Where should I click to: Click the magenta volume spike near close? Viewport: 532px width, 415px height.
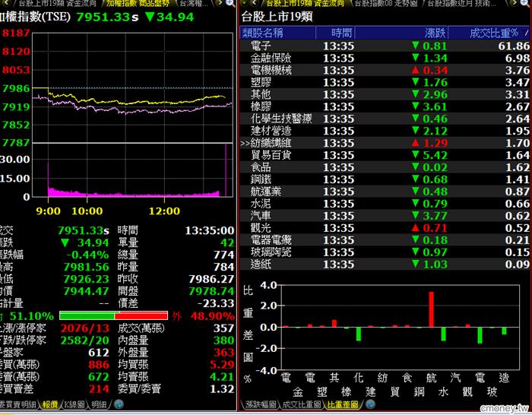pos(226,170)
